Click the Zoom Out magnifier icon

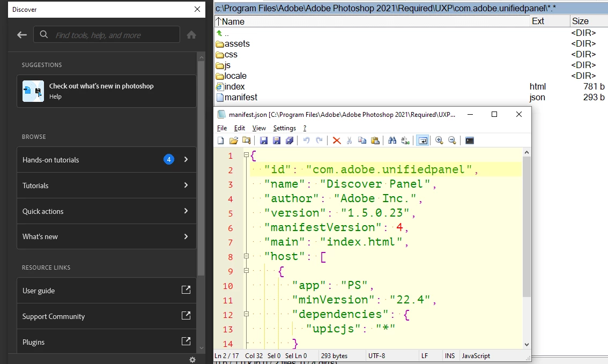[x=452, y=140]
